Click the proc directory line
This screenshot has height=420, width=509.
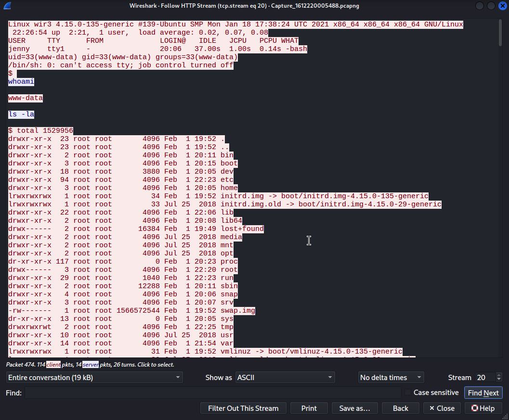coord(123,261)
